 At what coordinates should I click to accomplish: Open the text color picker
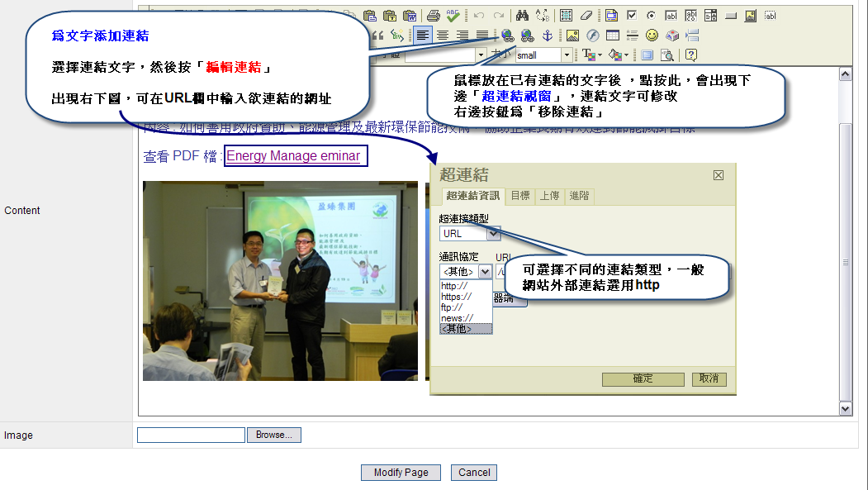click(x=591, y=55)
